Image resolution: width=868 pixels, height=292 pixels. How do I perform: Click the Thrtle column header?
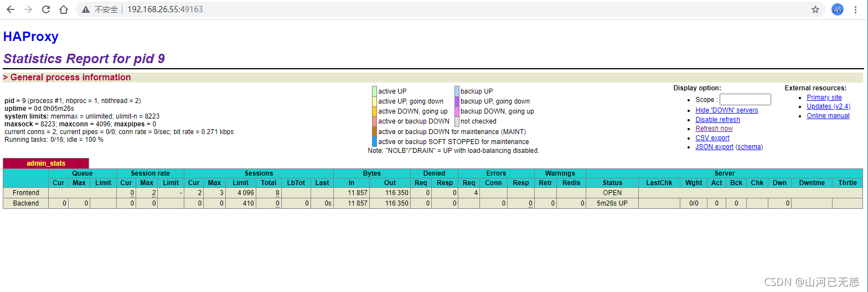tap(848, 183)
